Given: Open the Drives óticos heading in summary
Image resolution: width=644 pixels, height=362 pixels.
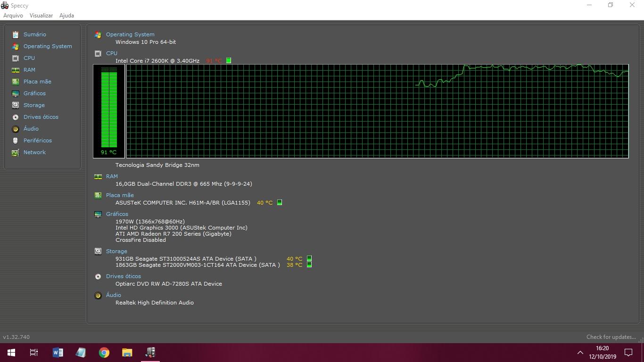Looking at the screenshot, I should point(124,276).
